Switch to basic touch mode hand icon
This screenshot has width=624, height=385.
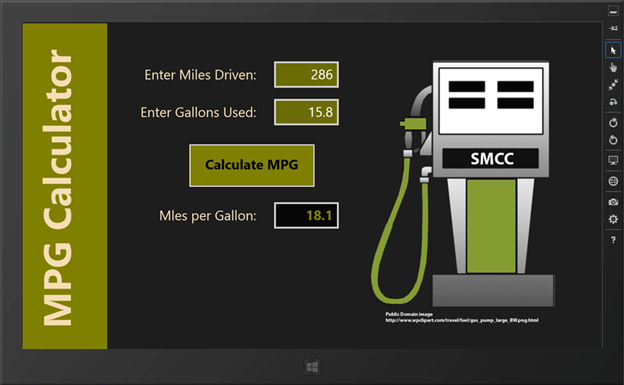613,67
